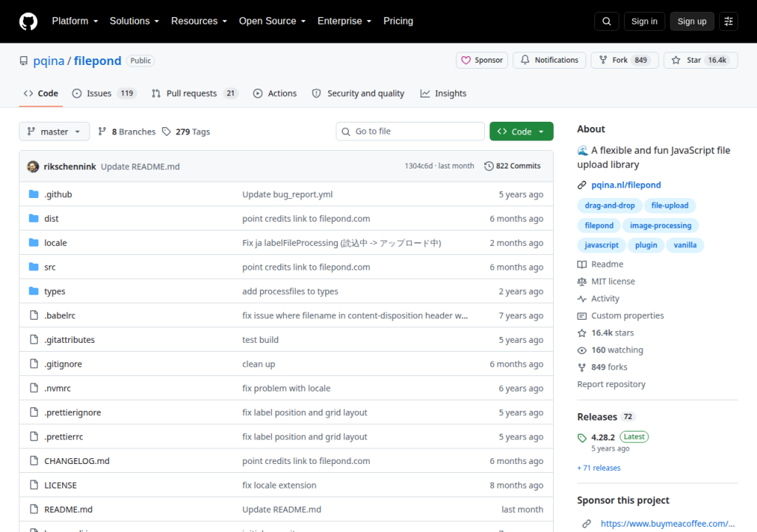Open the .github folder
The width and height of the screenshot is (757, 532).
point(58,194)
